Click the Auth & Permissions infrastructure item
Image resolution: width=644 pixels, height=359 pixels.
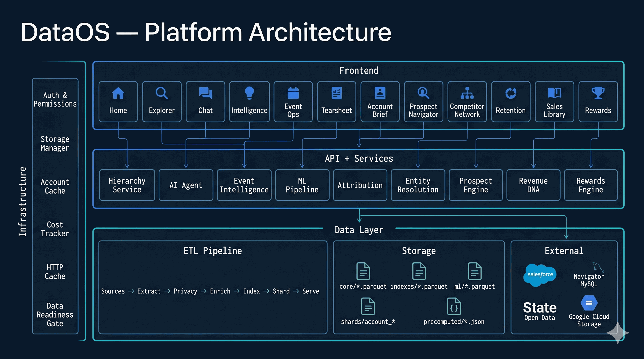click(55, 99)
